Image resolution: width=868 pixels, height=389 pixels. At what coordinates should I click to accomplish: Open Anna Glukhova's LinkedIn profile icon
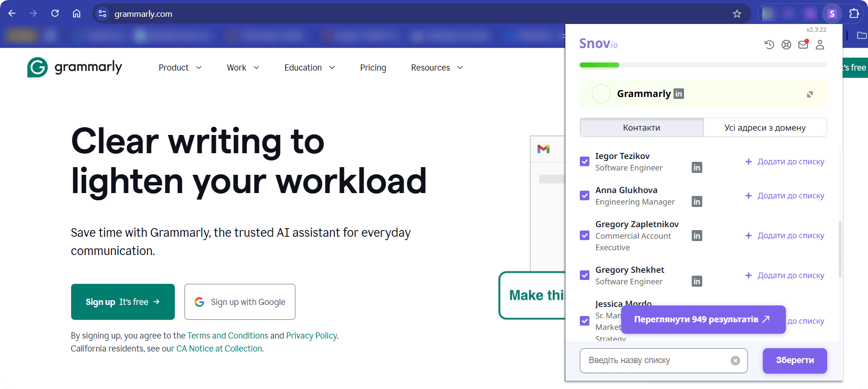(x=697, y=202)
